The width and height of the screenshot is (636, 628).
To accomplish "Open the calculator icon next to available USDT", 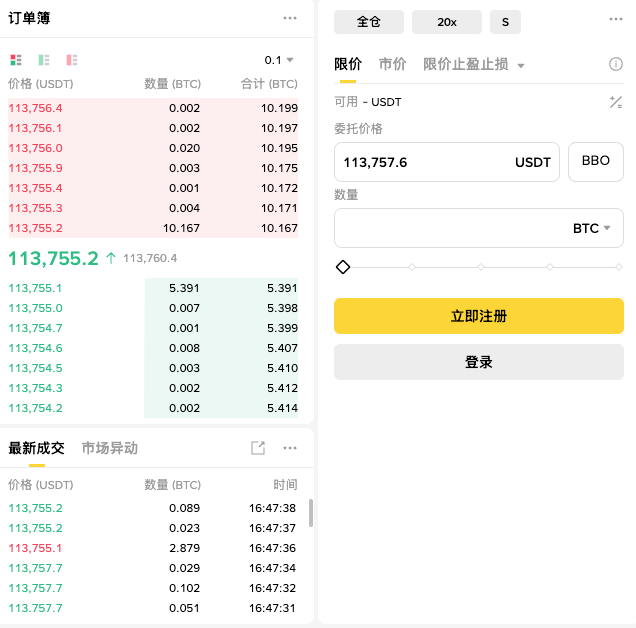I will pyautogui.click(x=616, y=102).
